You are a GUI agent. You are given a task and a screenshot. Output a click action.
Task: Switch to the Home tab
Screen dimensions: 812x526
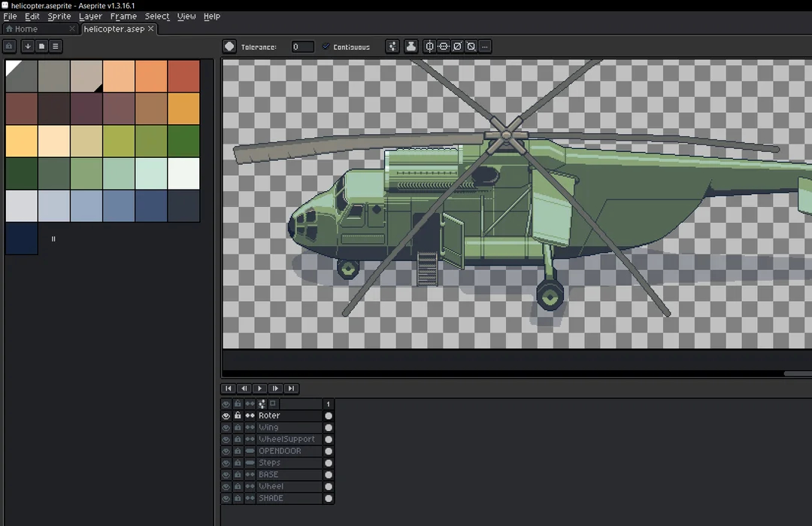pos(26,29)
